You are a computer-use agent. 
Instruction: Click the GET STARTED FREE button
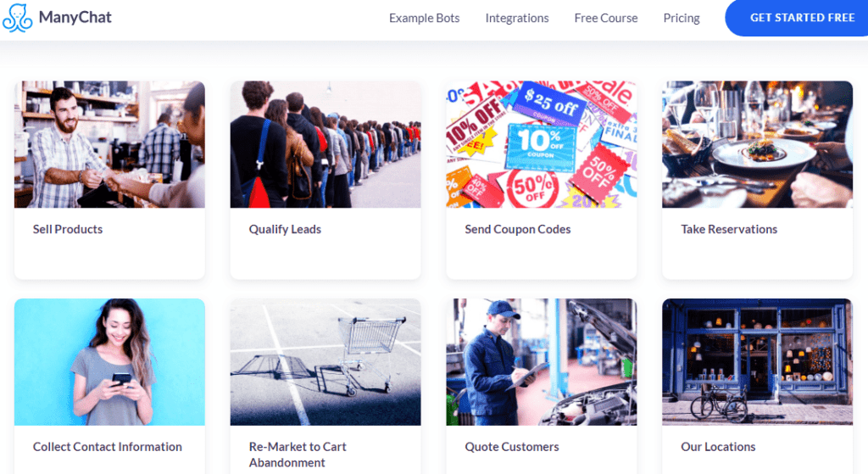797,18
